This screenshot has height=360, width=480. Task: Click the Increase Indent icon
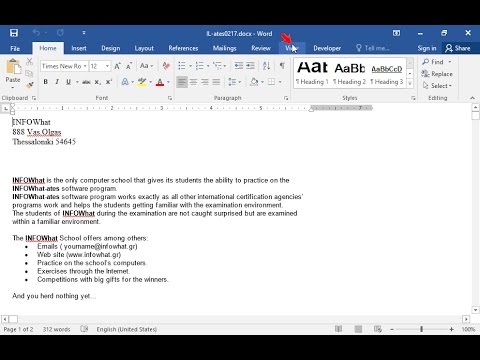(x=250, y=66)
